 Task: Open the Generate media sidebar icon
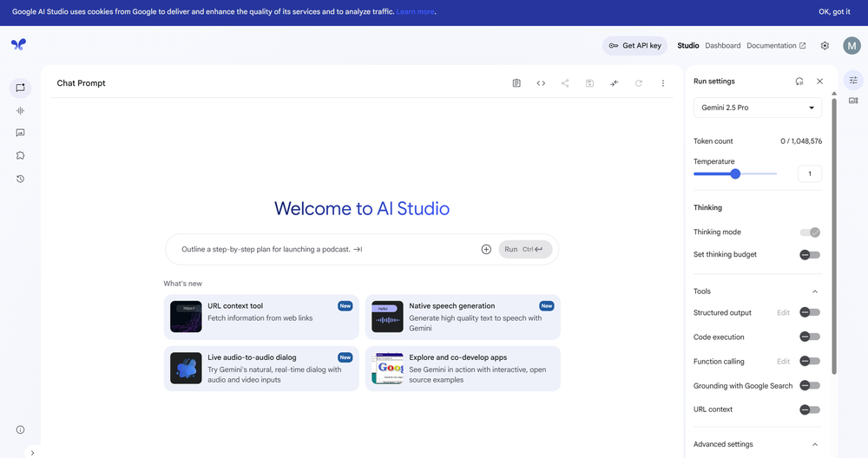click(x=21, y=133)
